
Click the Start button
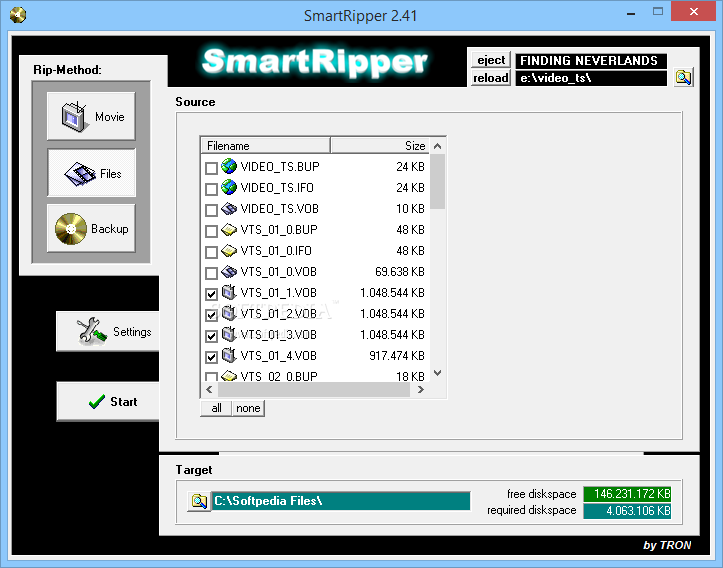(107, 401)
